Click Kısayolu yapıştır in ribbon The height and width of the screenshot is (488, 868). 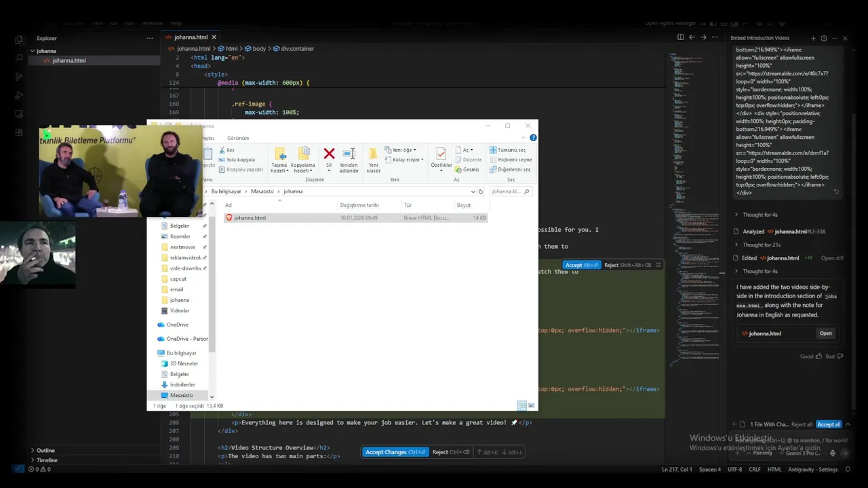coord(241,169)
